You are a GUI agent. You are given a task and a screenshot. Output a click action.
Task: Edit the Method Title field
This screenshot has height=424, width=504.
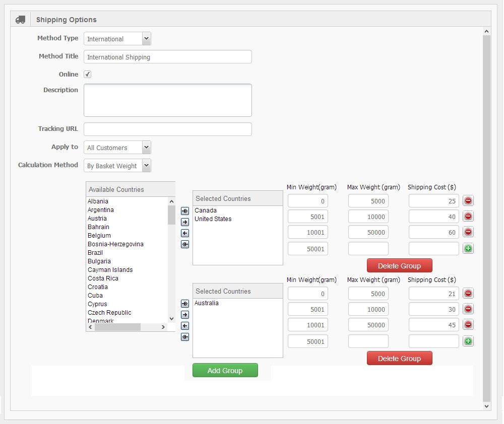168,57
